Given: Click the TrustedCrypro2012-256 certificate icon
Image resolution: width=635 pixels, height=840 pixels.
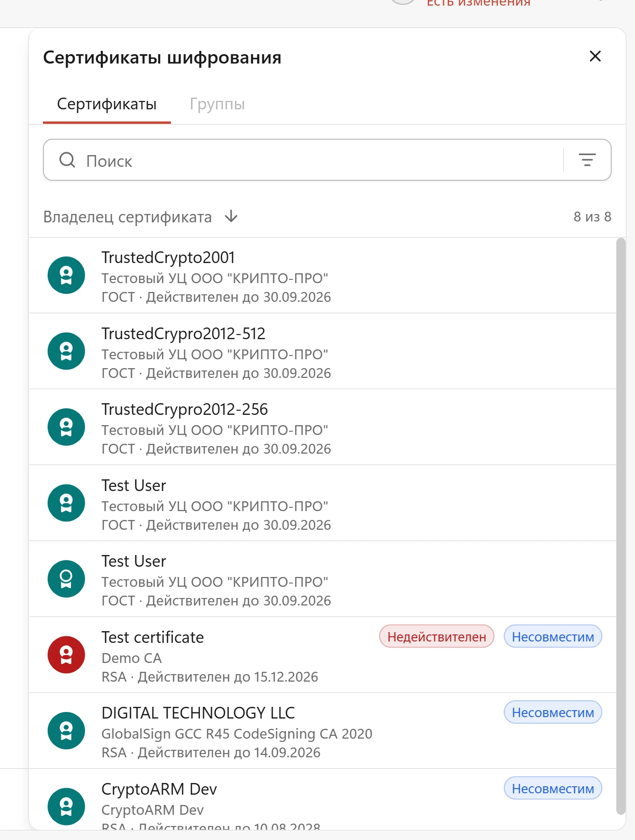Looking at the screenshot, I should (x=66, y=427).
